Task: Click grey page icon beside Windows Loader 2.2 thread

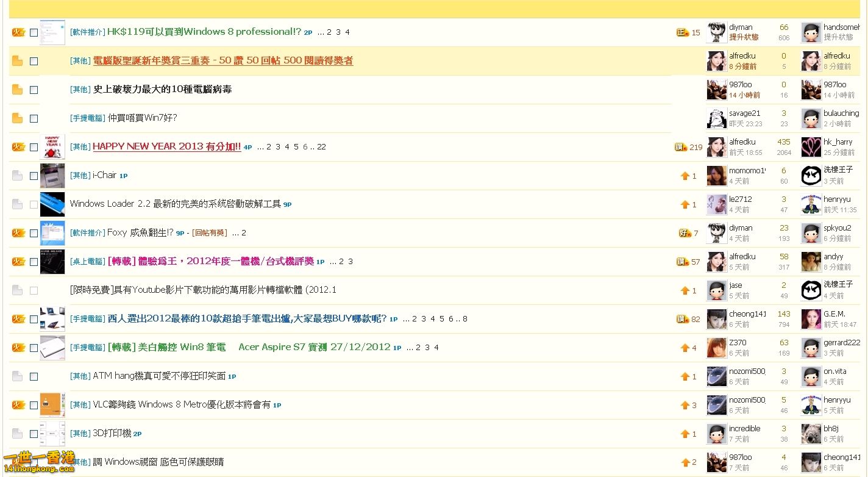Action: [18, 204]
